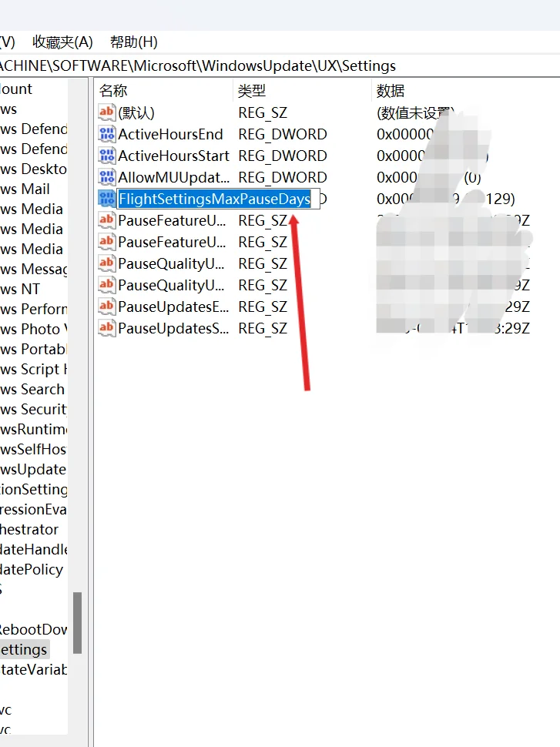Select the AllowMUUpdat... value name

click(173, 177)
